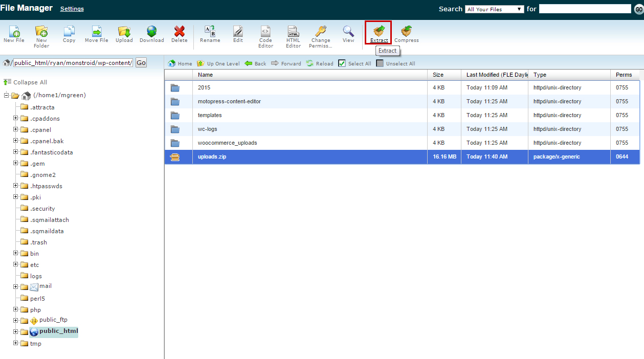Sort files by the Size column
Image resolution: width=644 pixels, height=359 pixels.
pos(444,75)
